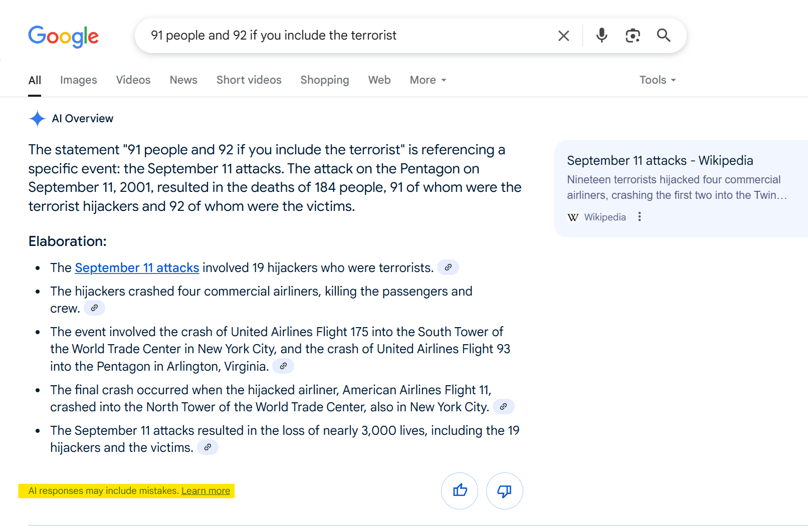Image resolution: width=808 pixels, height=532 pixels.
Task: Click bullet text about United Airlines Flight 175
Action: tap(280, 349)
